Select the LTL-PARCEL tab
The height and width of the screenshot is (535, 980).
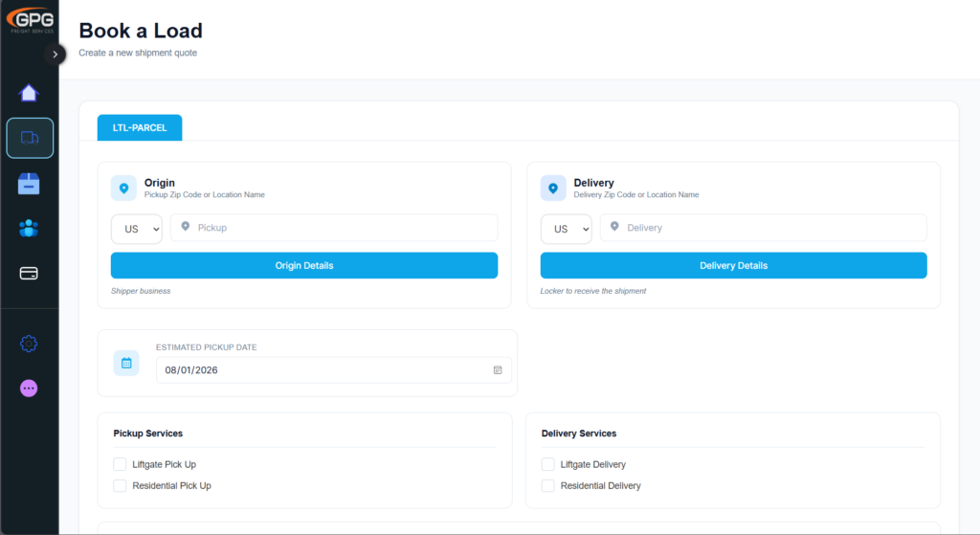(140, 128)
